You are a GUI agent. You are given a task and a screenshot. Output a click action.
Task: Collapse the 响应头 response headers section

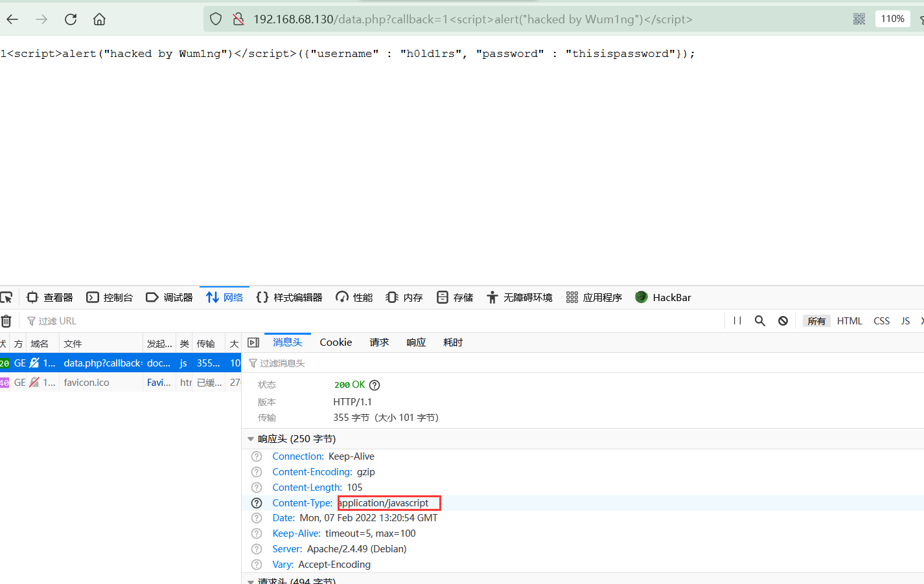coord(251,439)
